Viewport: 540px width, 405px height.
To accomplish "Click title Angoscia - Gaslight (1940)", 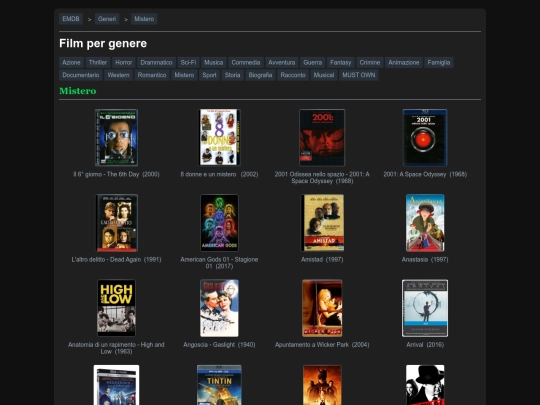I will click(219, 345).
